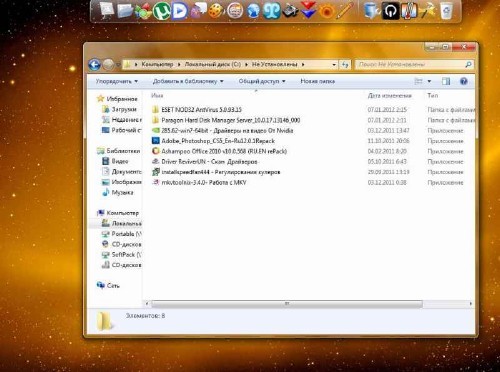Click the Nvidia 285.62 driver file icon

(155, 130)
